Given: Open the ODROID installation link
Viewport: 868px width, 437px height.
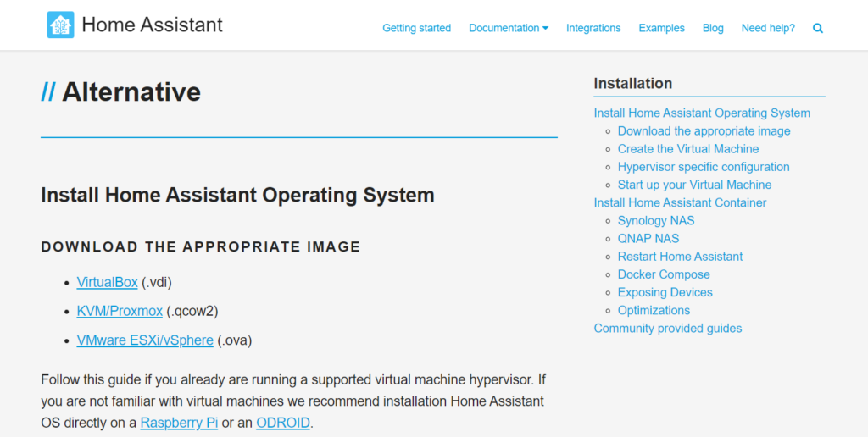Looking at the screenshot, I should tap(283, 423).
